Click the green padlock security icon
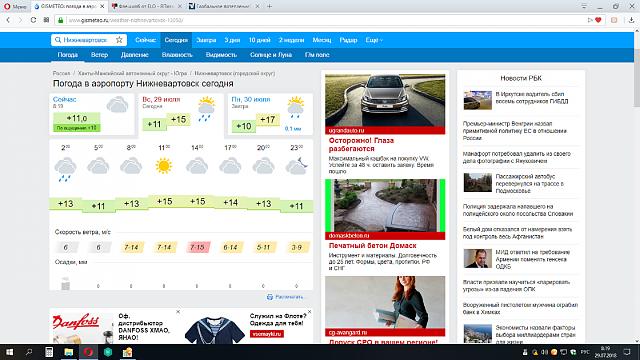 (x=60, y=20)
